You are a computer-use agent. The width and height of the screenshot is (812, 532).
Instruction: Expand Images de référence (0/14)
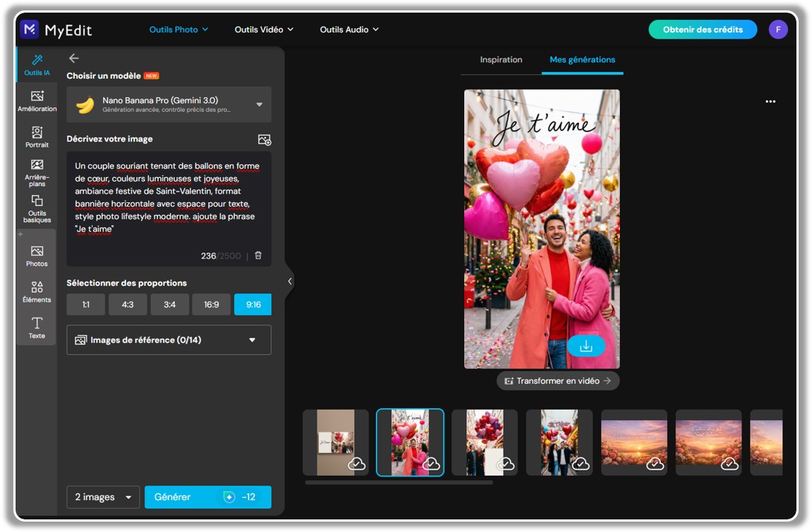pyautogui.click(x=169, y=340)
